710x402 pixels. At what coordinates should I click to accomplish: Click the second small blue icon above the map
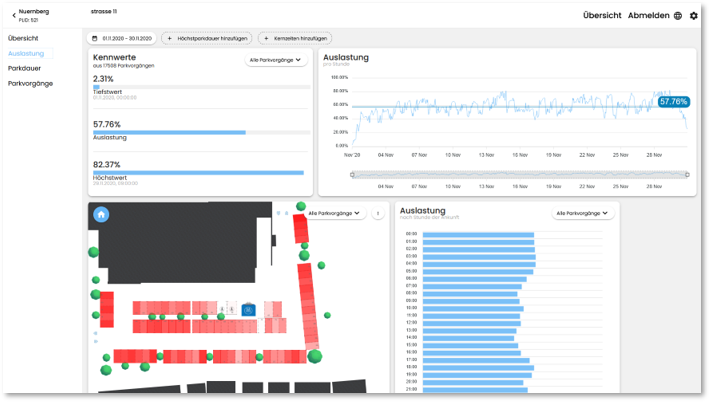286,213
